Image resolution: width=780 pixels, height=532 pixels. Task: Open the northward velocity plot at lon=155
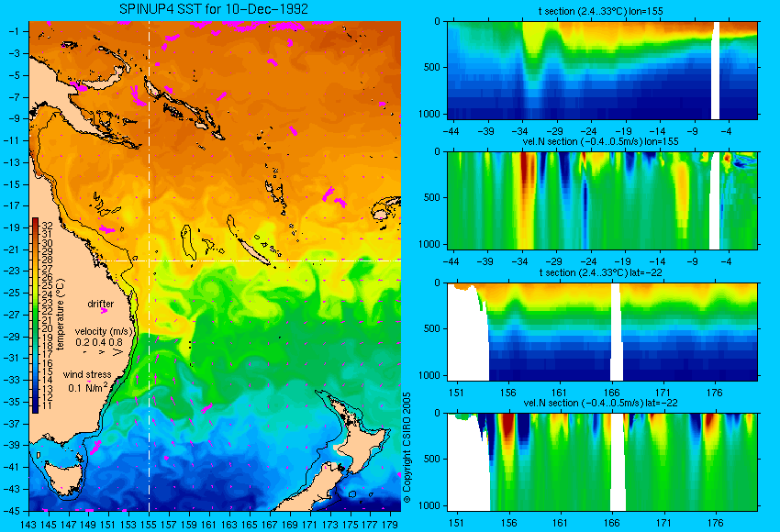click(602, 200)
